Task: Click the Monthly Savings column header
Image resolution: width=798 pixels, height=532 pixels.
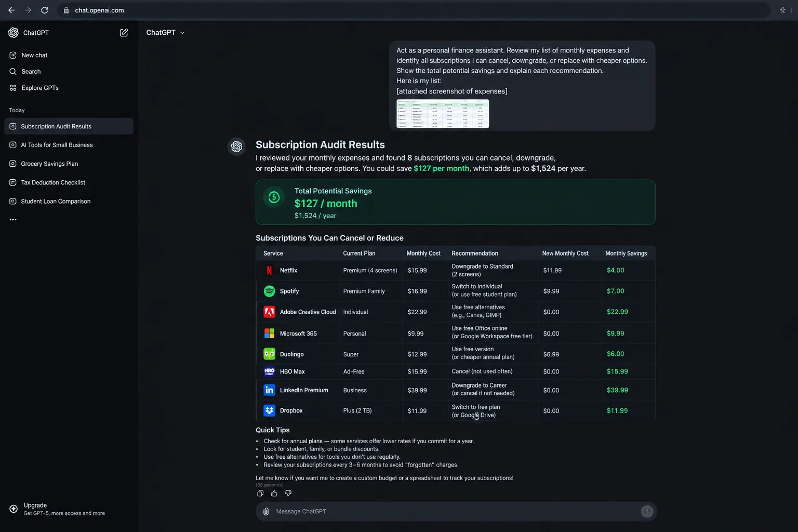Action: point(626,254)
